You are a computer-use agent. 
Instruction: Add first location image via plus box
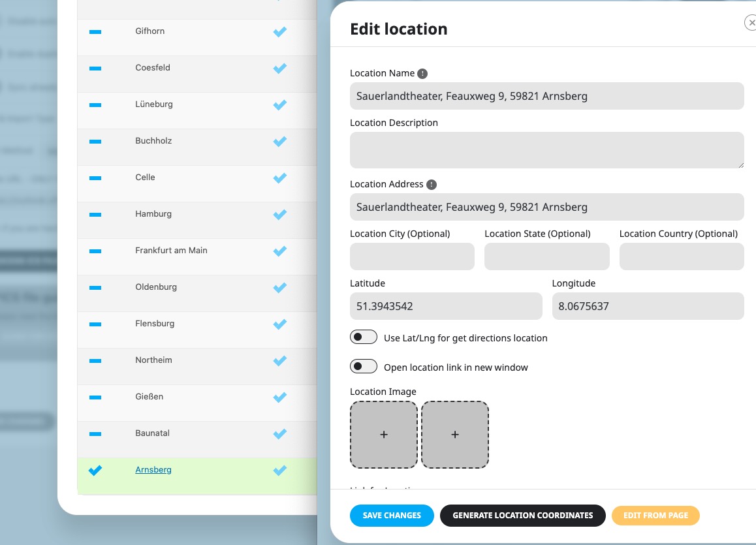point(384,435)
